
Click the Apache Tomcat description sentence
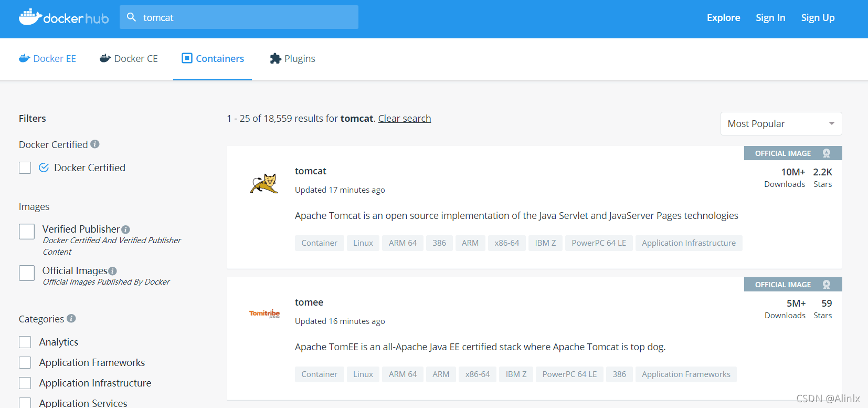click(x=516, y=215)
